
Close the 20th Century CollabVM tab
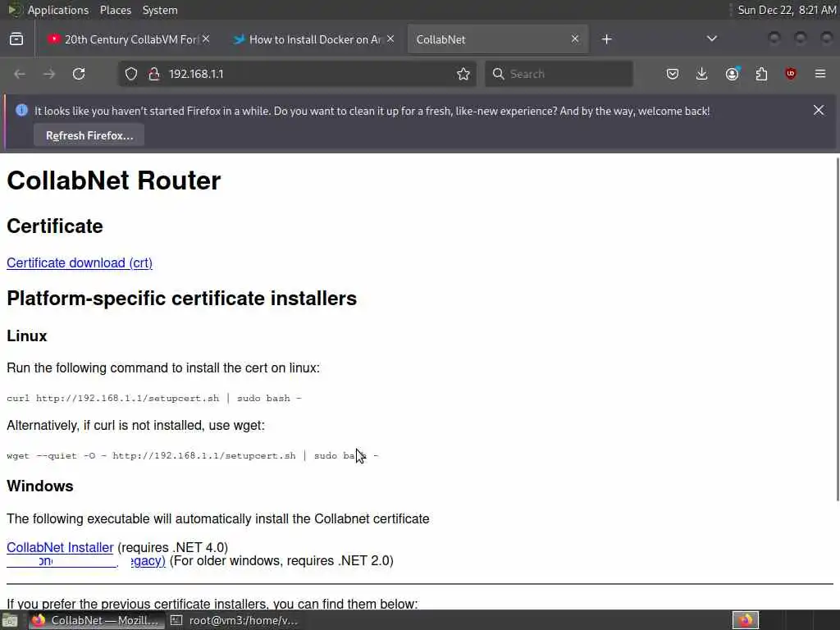point(206,39)
